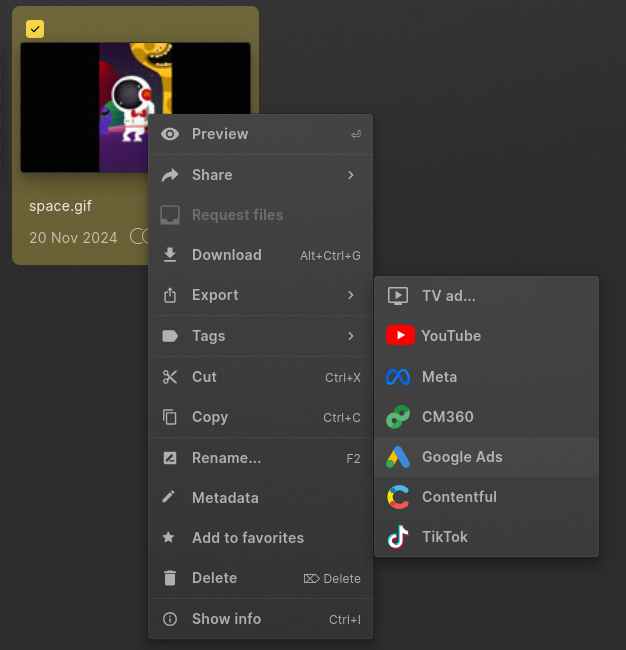
Task: Select the greyed Request files entry
Action: 260,215
